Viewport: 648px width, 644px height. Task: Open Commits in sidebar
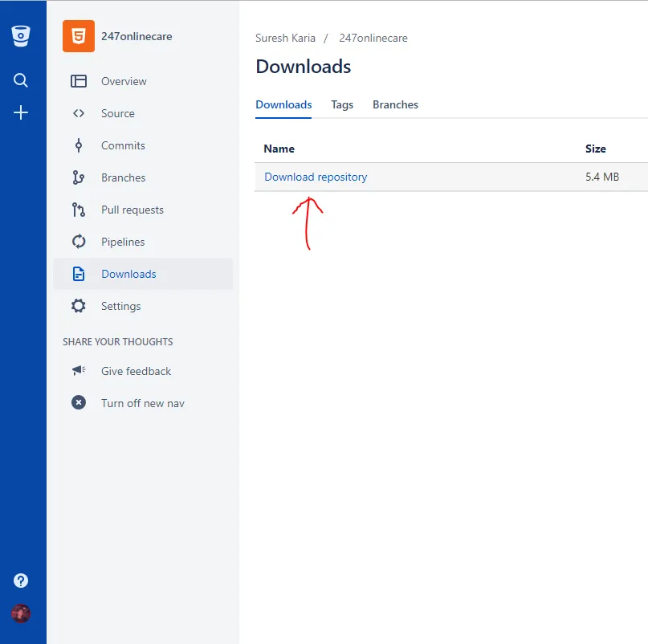pyautogui.click(x=123, y=145)
